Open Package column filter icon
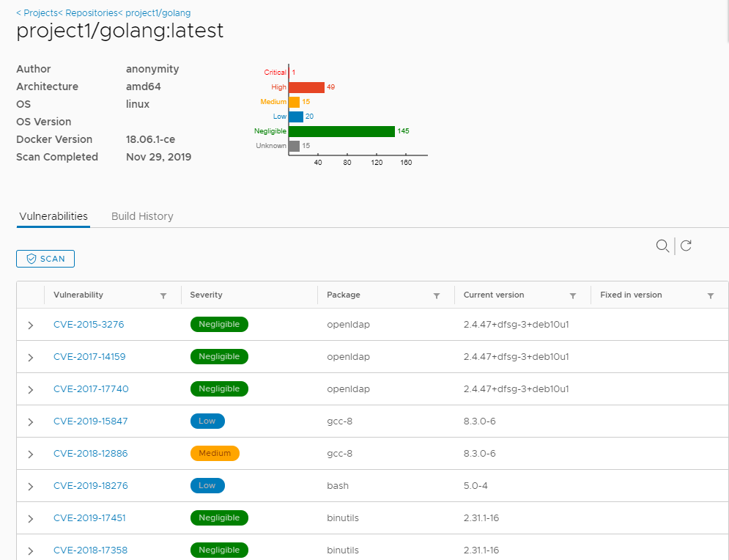 (x=437, y=295)
